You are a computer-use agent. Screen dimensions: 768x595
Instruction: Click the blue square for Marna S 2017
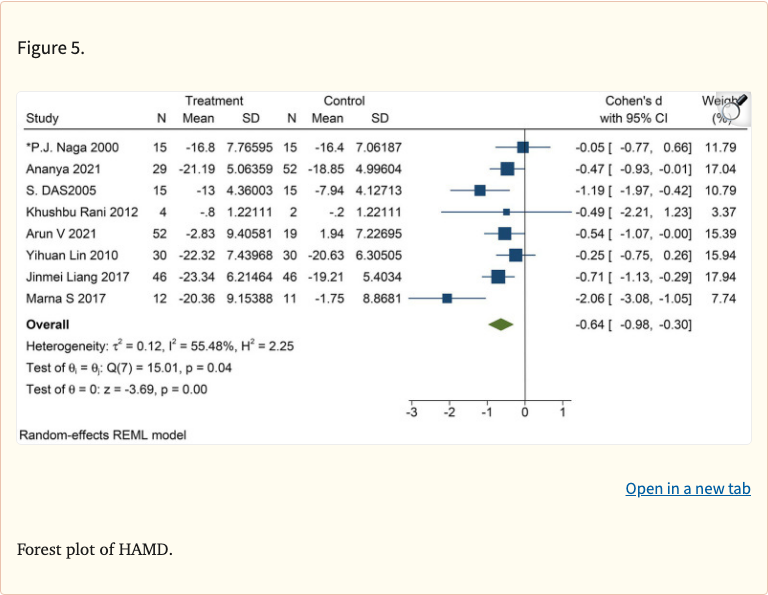click(x=447, y=298)
